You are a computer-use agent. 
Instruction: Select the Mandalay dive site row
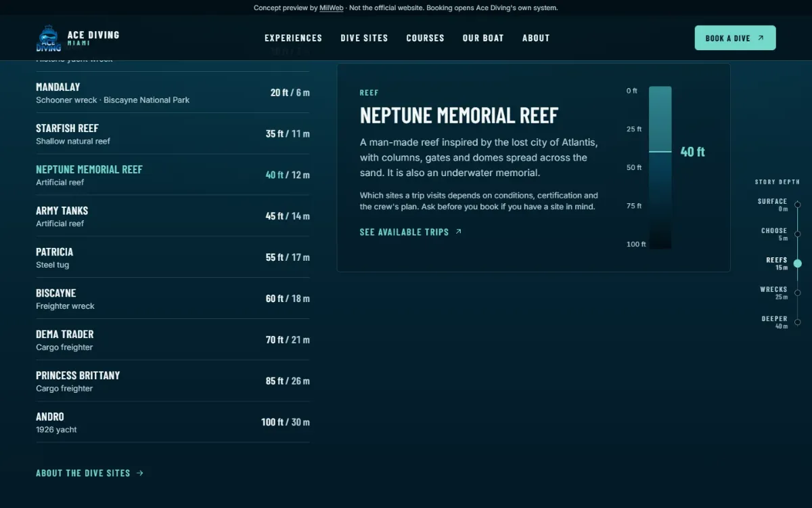pos(173,93)
